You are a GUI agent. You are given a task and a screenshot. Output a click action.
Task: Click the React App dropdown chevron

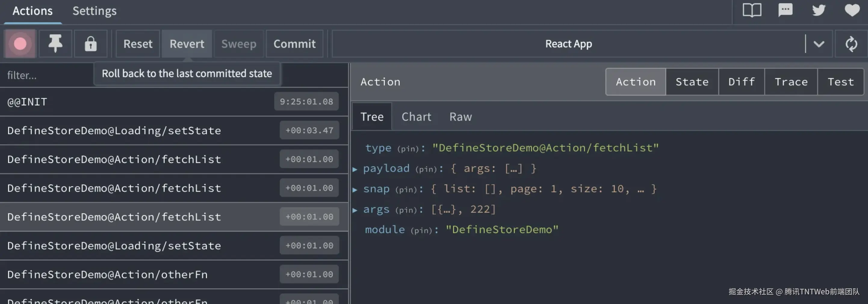tap(819, 44)
